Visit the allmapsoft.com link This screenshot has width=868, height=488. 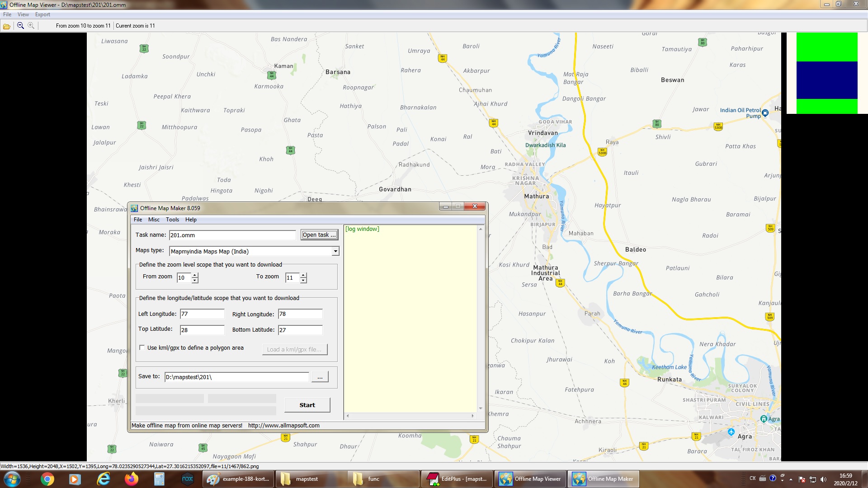283,426
